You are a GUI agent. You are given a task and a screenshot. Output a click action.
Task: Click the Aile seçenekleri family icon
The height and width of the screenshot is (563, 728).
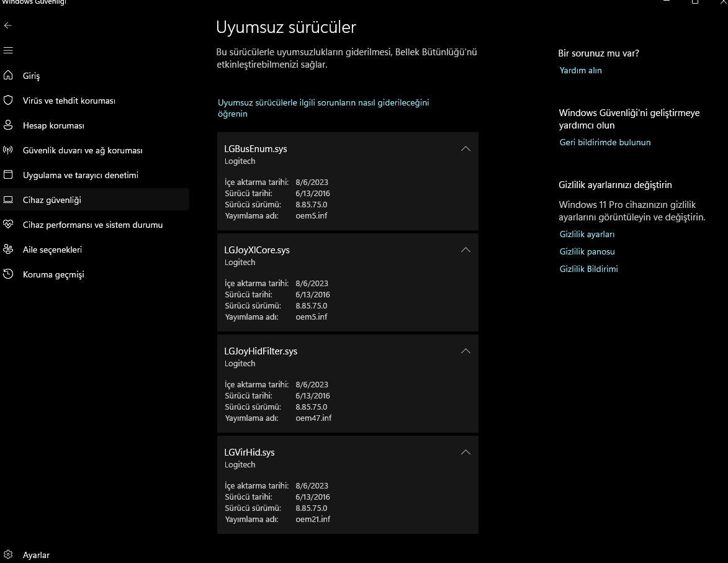[8, 250]
